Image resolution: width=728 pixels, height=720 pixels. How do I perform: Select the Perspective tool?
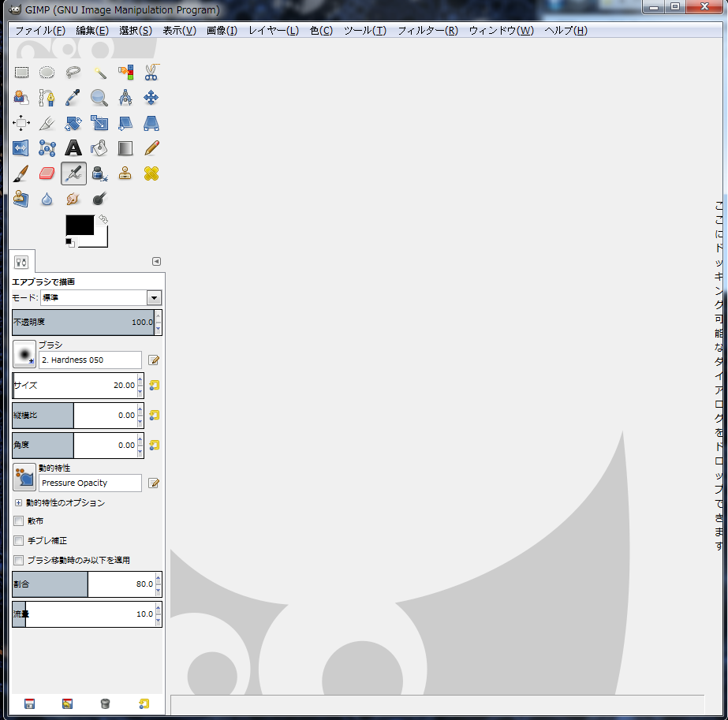tap(151, 123)
